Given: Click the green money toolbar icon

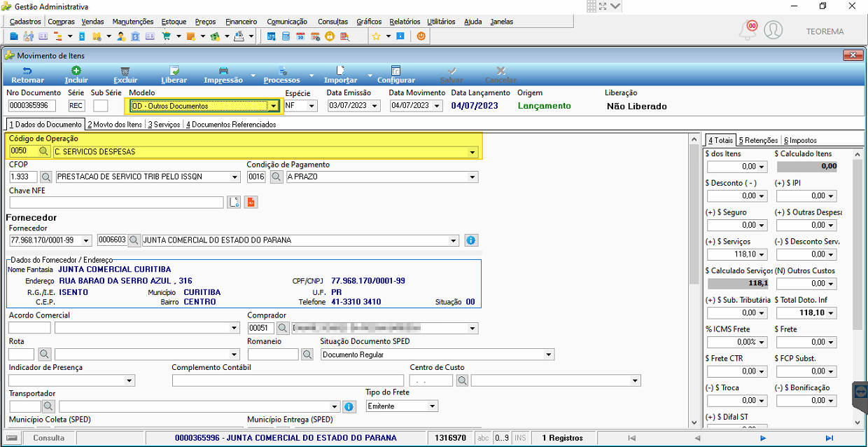Looking at the screenshot, I should (215, 36).
